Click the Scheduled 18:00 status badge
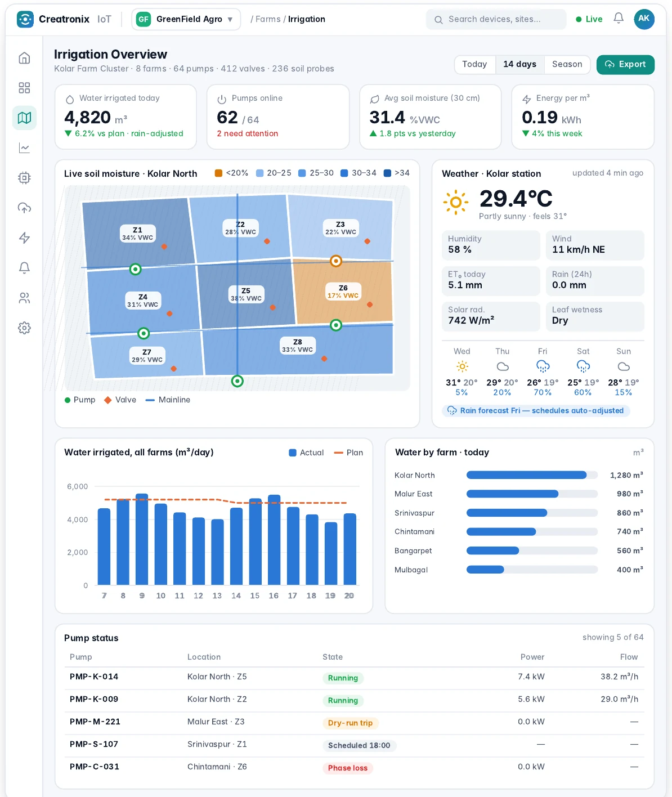The width and height of the screenshot is (672, 797). click(x=359, y=746)
